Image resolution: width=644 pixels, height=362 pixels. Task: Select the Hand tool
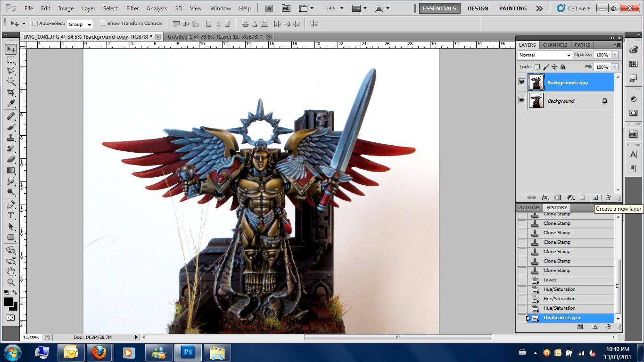coord(11,271)
